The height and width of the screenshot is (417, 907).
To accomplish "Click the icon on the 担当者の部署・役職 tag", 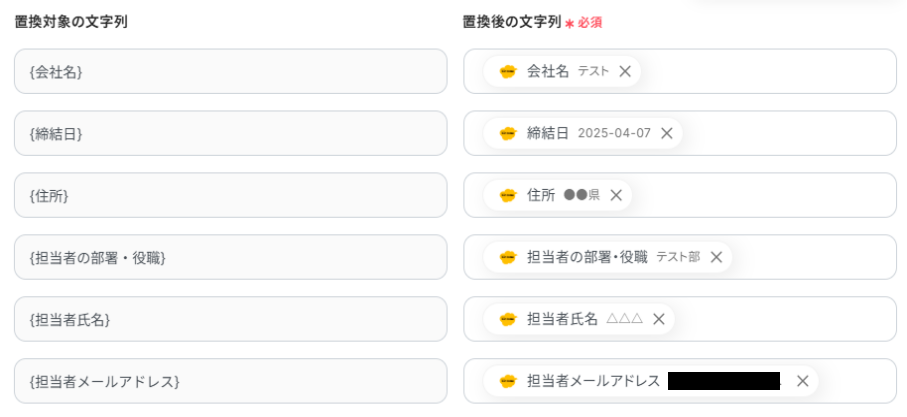I will coord(508,258).
